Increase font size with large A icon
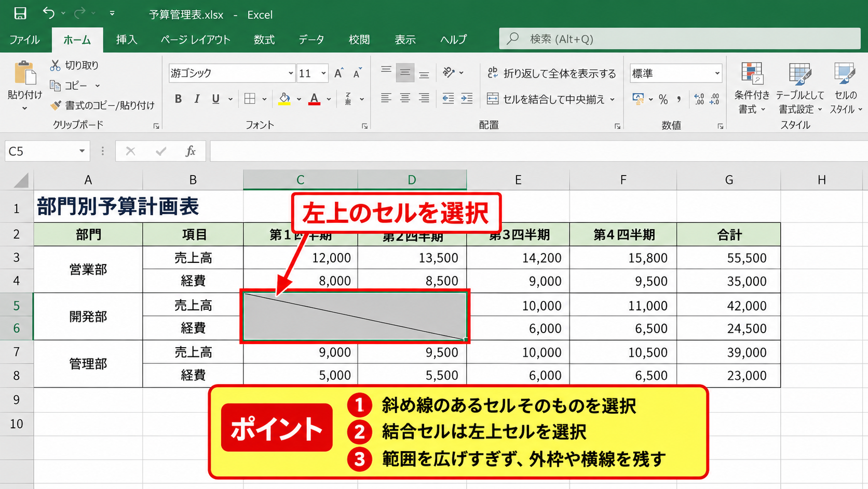 pos(338,73)
